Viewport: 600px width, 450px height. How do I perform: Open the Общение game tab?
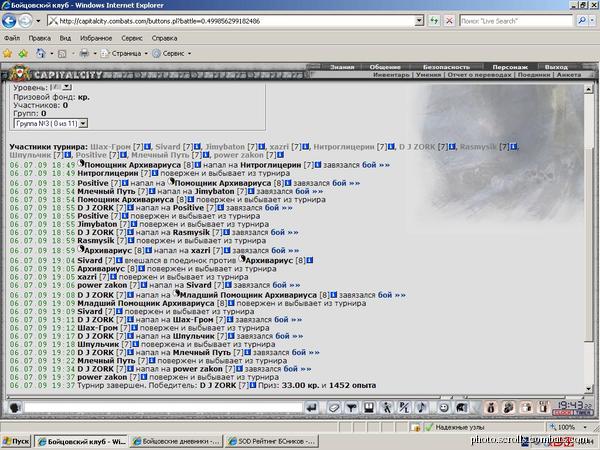tap(385, 67)
